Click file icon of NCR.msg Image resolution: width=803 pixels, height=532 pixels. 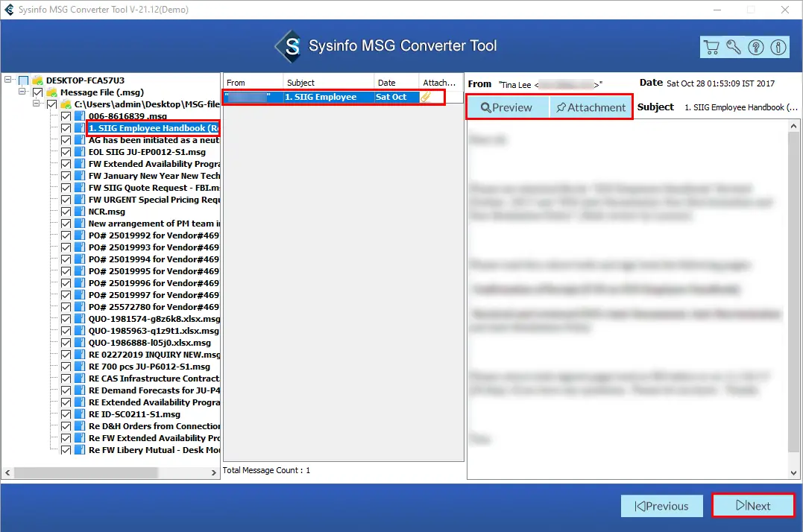(x=80, y=212)
